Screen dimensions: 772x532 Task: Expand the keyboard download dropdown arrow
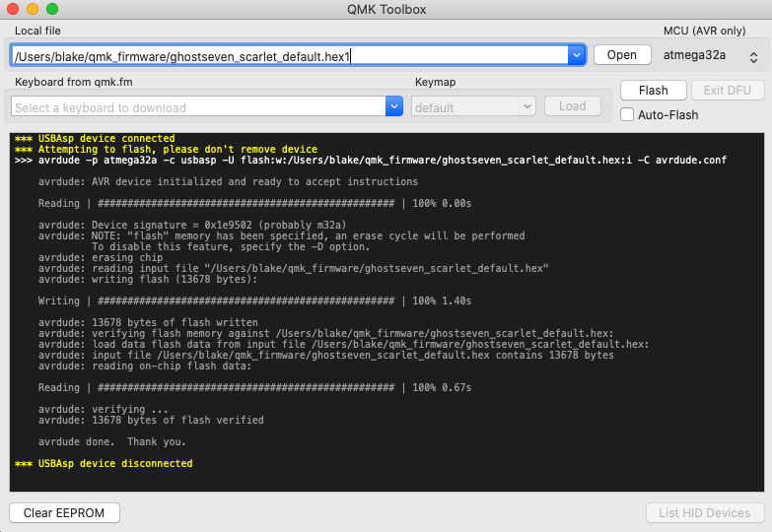pyautogui.click(x=393, y=106)
